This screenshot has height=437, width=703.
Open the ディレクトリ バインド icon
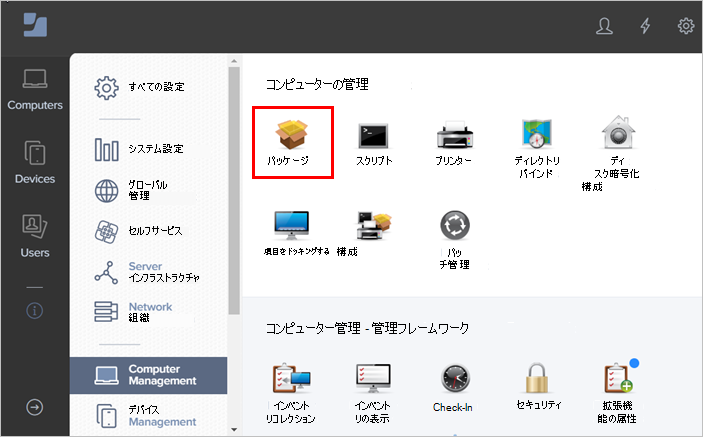(537, 134)
